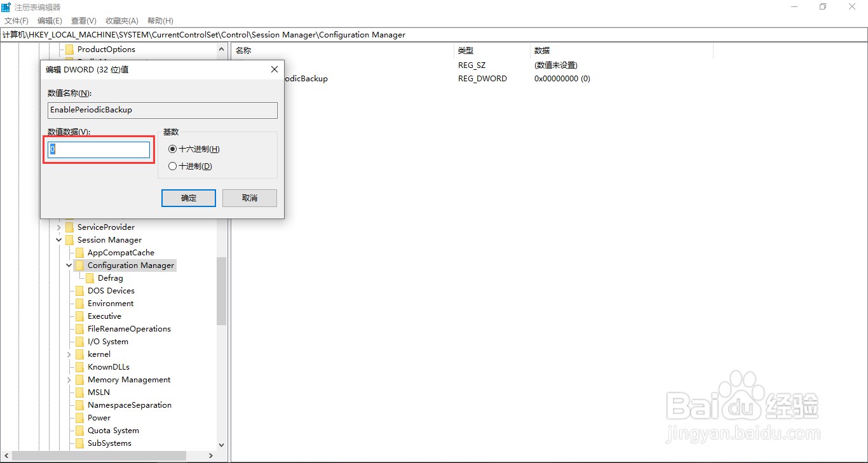
Task: Click the tree pane vertical scrollbar thumb
Action: point(221,291)
